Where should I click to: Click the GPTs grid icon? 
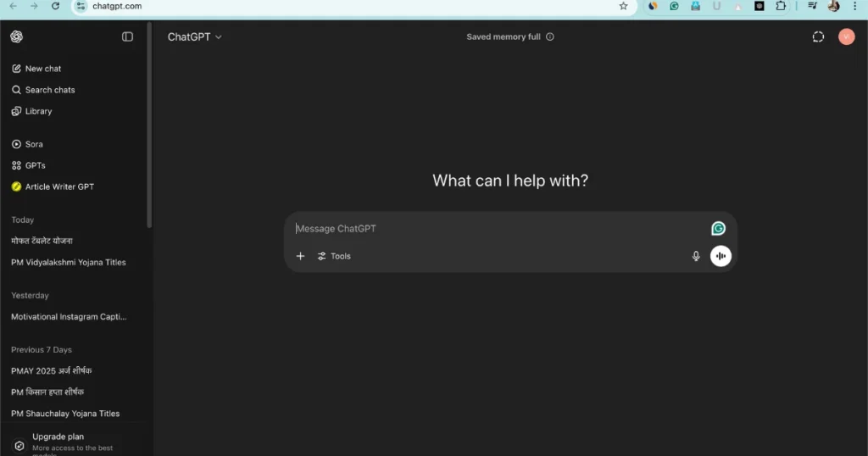pos(16,165)
